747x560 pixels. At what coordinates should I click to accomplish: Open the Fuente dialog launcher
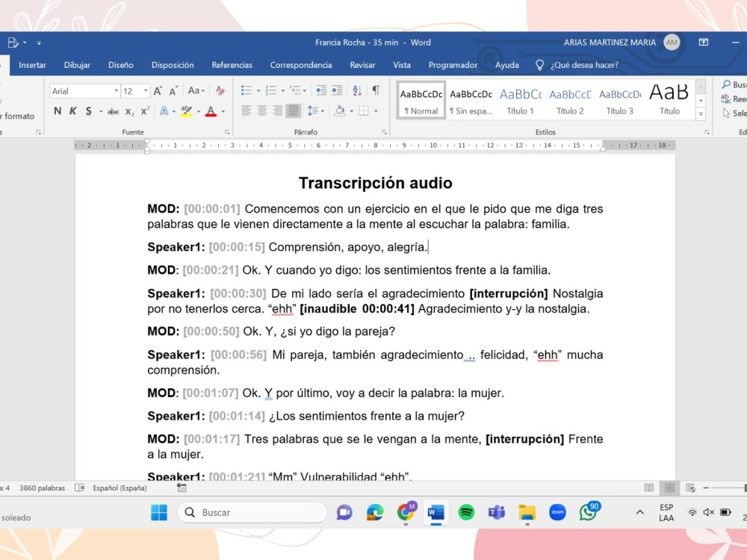coord(227,132)
